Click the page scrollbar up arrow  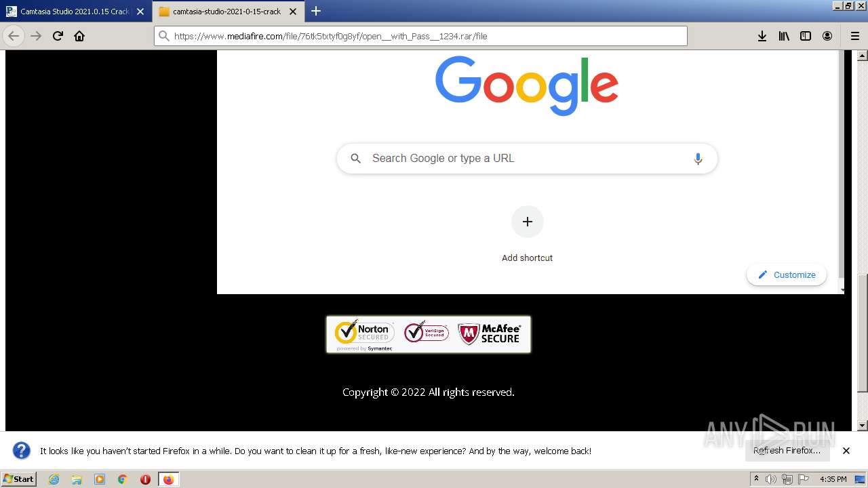tap(863, 55)
